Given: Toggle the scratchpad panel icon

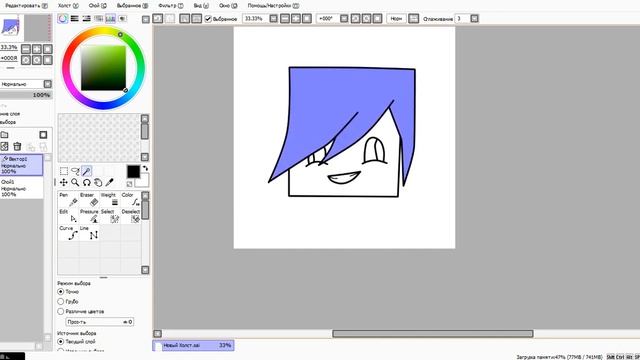Looking at the screenshot, I should pos(122,18).
